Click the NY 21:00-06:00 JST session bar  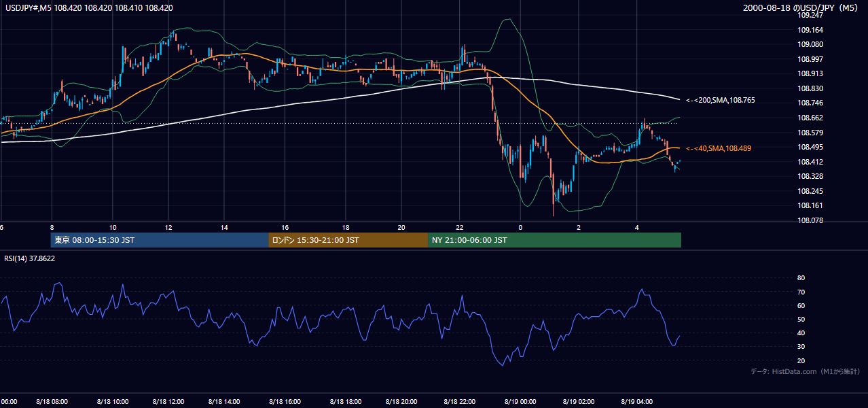[x=554, y=240]
